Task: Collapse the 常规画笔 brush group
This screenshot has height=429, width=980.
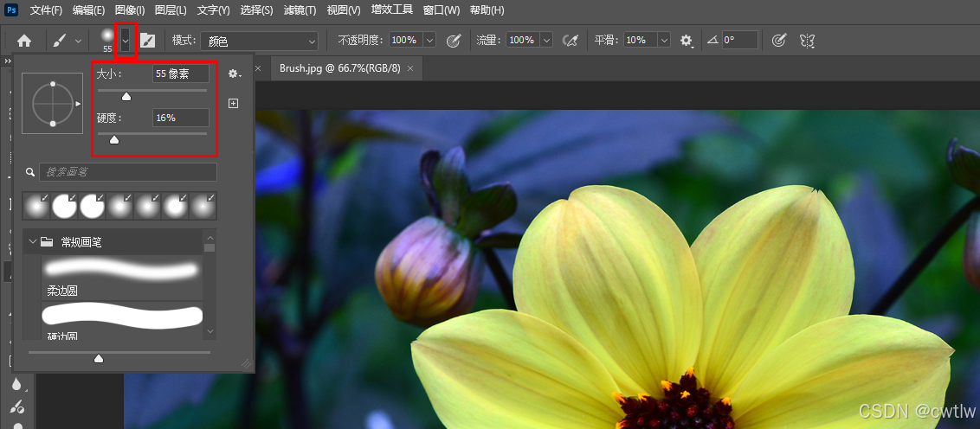Action: (33, 242)
